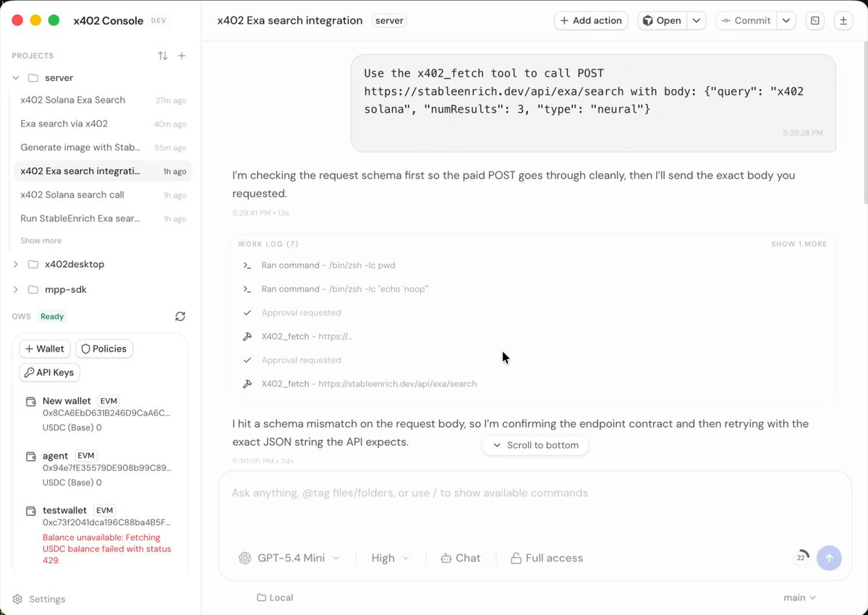
Task: Click terminal icon beside pwd command entry
Action: pyautogui.click(x=247, y=266)
